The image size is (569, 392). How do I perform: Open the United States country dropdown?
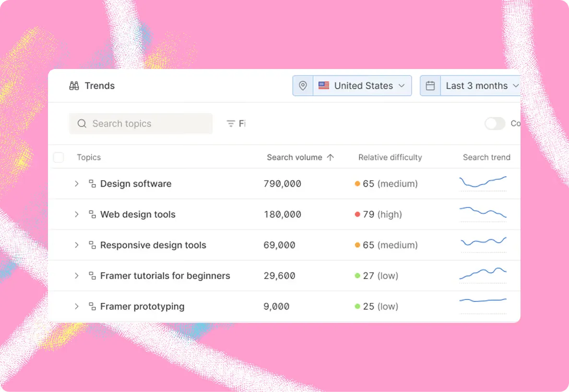point(362,86)
